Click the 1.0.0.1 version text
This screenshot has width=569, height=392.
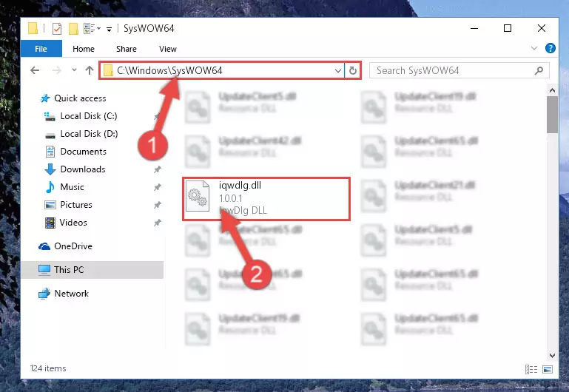[230, 198]
